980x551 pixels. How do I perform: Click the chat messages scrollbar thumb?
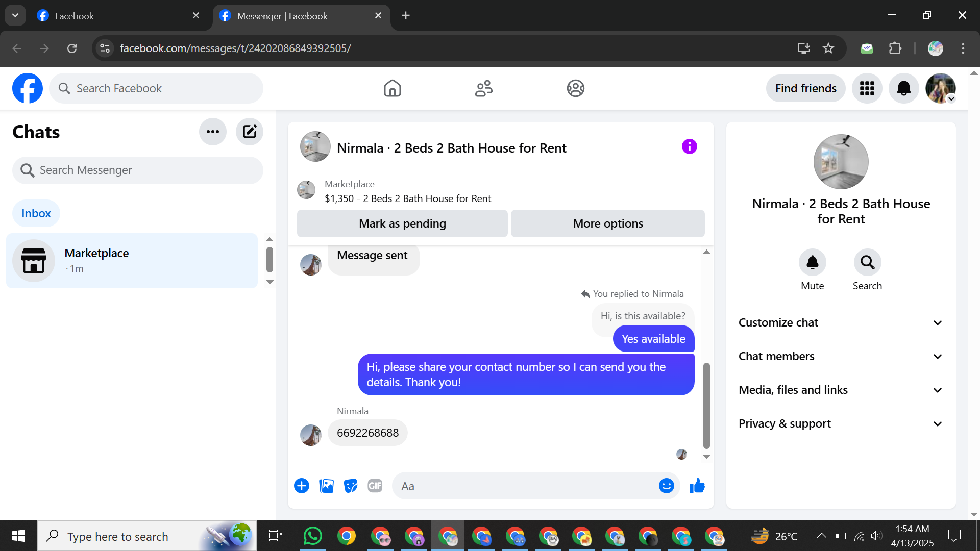[706, 406]
